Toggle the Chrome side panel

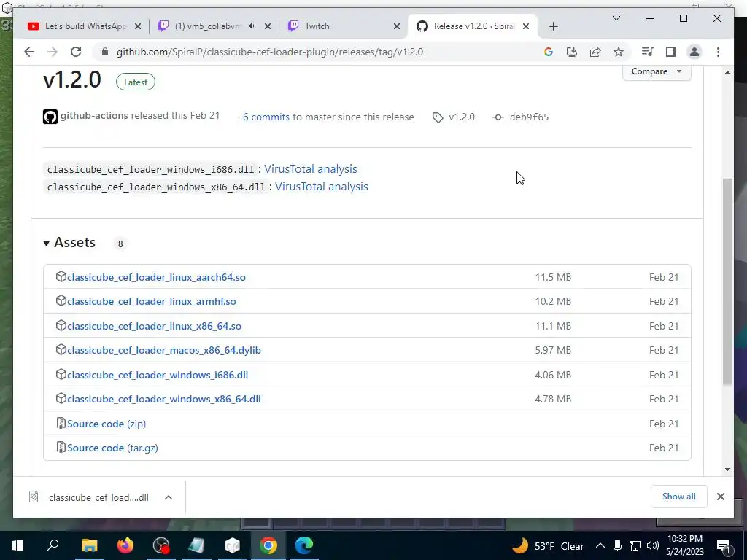(x=671, y=52)
